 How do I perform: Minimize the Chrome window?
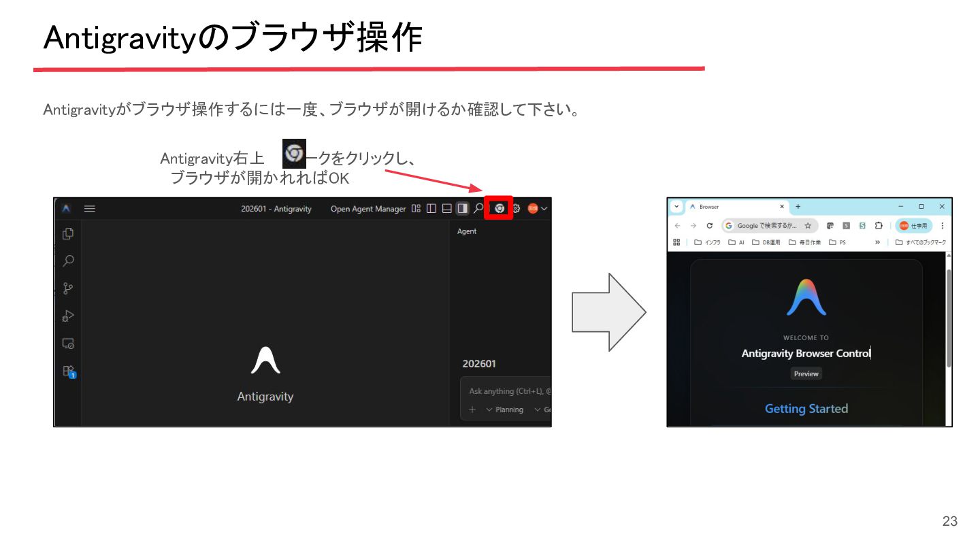(x=901, y=207)
